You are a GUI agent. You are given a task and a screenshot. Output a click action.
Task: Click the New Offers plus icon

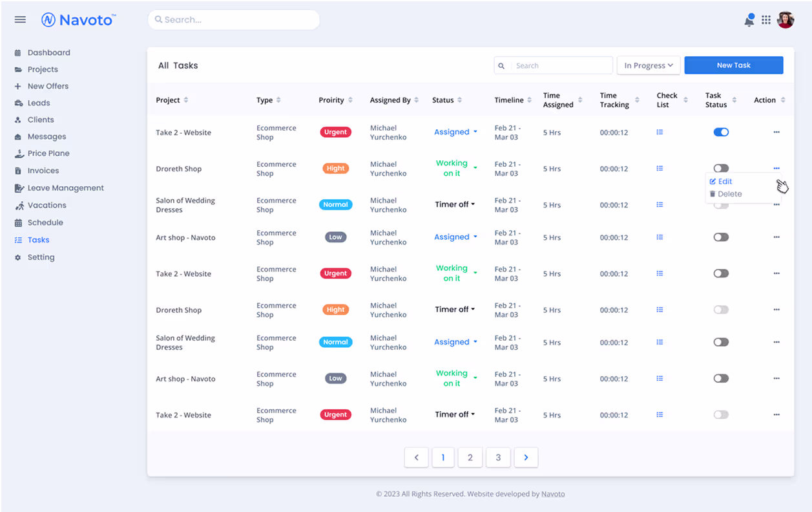coord(18,87)
